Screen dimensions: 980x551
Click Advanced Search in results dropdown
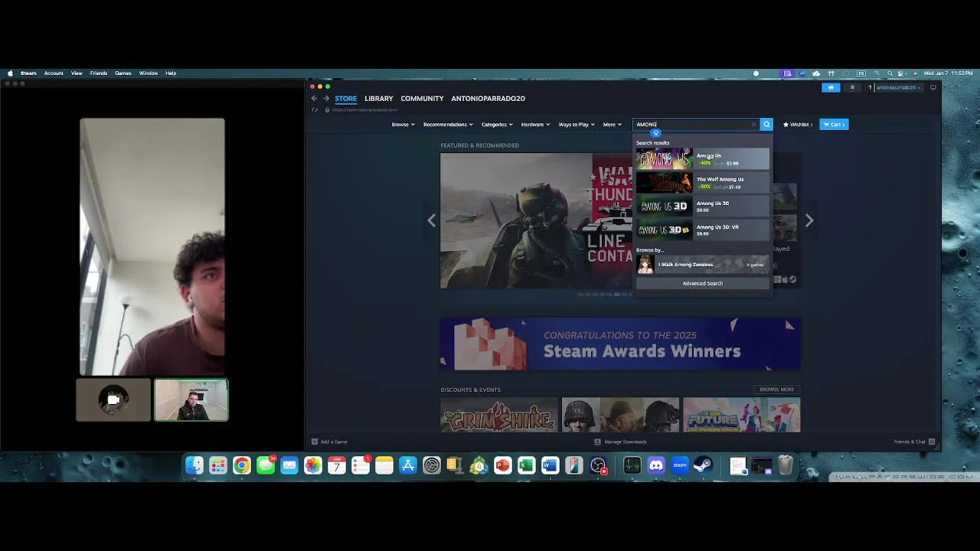702,283
